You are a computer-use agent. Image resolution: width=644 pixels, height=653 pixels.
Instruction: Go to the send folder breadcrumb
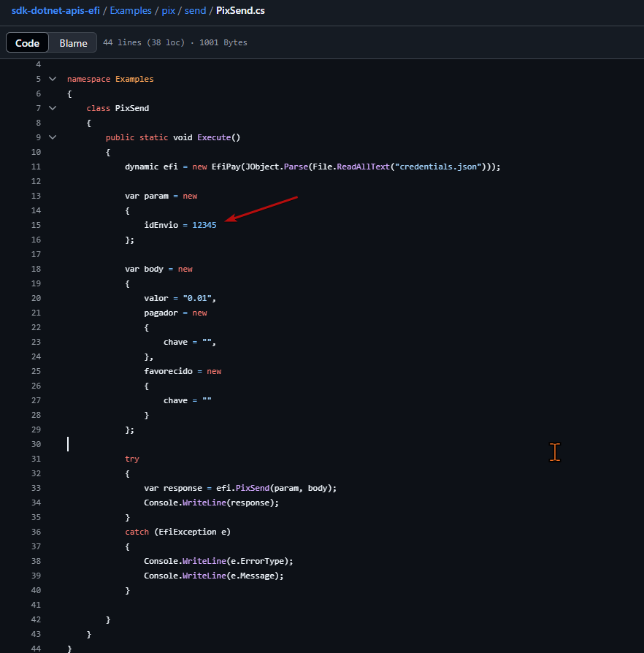[x=195, y=10]
